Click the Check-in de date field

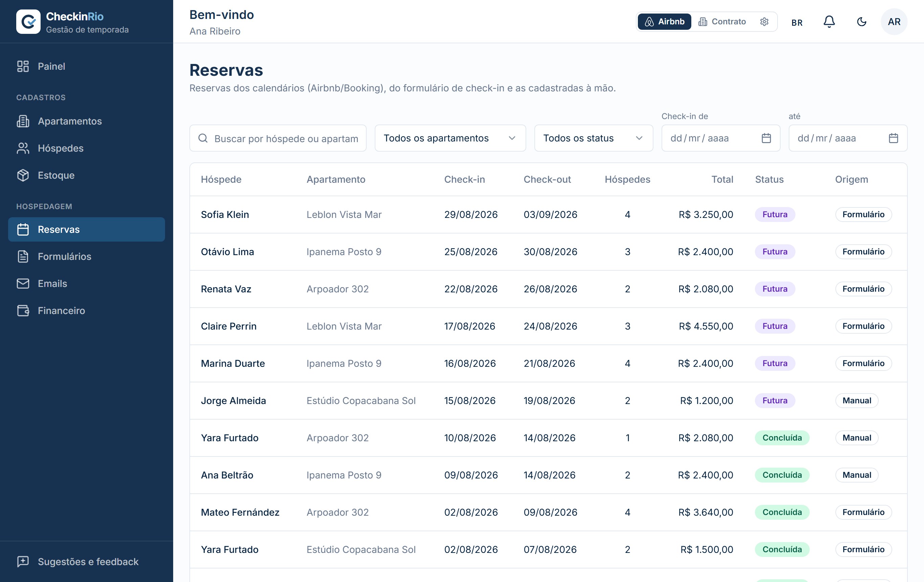(x=721, y=138)
